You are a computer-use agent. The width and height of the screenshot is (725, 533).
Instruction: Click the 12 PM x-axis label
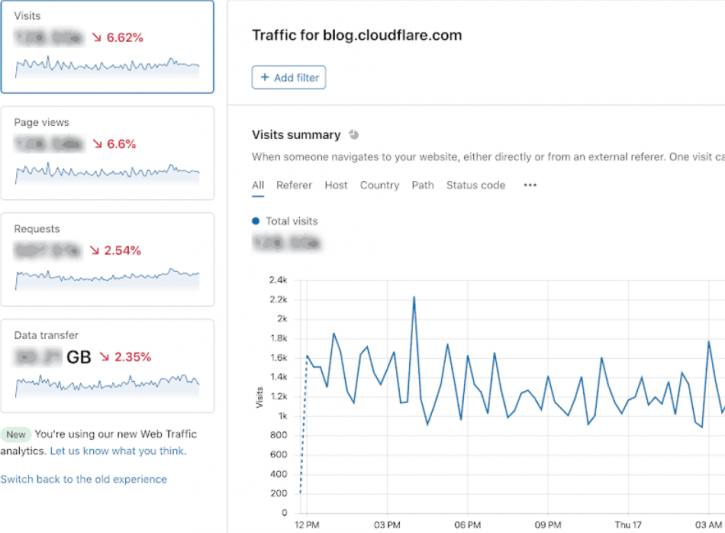click(x=307, y=525)
